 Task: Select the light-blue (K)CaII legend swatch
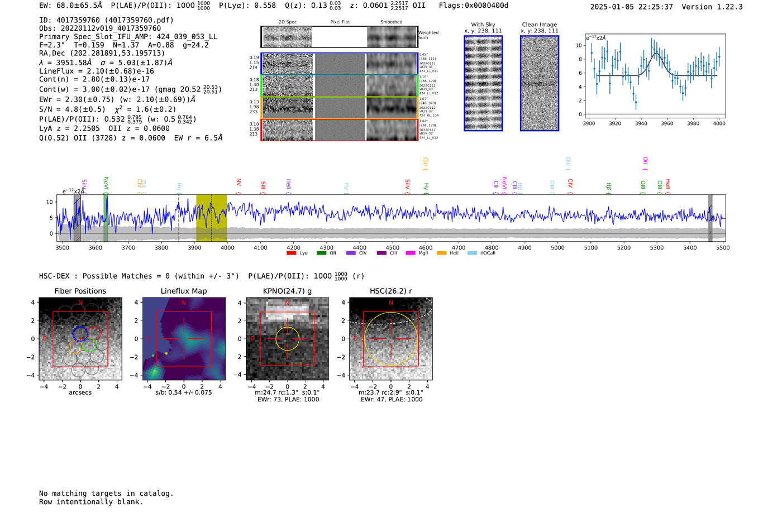pos(472,253)
